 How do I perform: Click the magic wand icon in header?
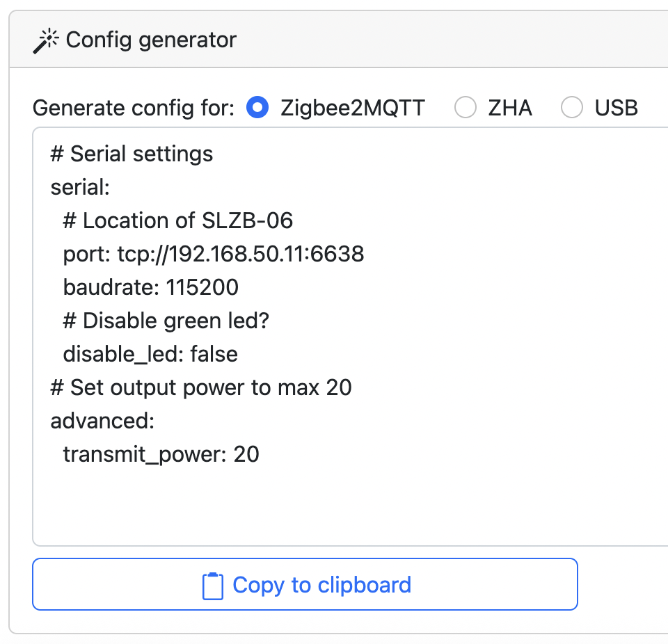click(x=46, y=41)
